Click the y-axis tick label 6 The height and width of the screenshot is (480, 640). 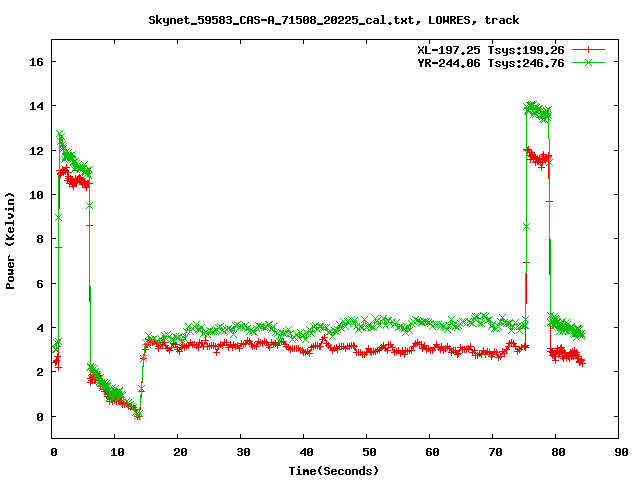(x=40, y=284)
